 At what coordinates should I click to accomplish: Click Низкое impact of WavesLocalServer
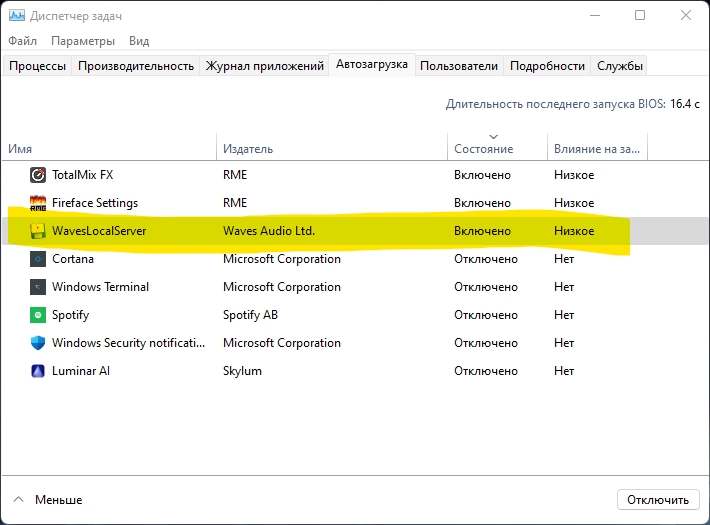click(574, 231)
